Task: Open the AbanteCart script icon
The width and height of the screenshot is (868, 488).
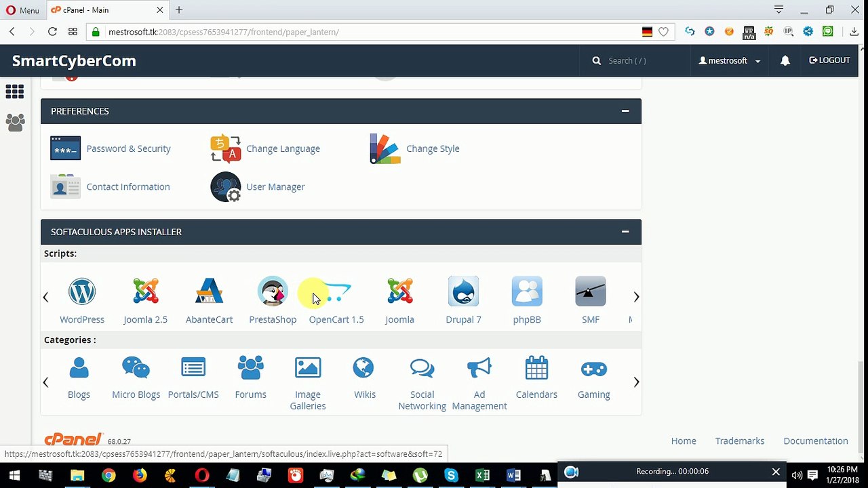Action: [x=209, y=291]
